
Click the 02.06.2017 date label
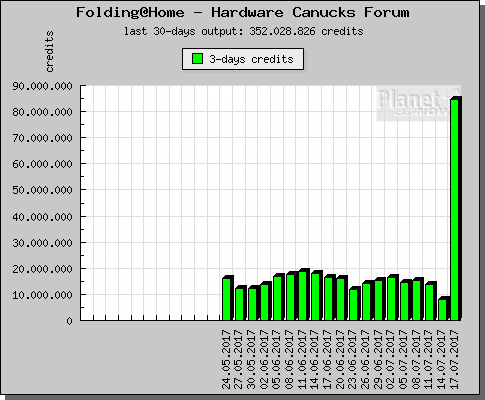pyautogui.click(x=264, y=360)
